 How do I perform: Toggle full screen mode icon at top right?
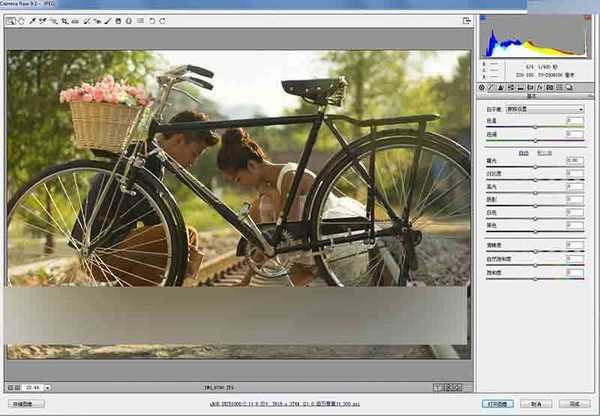coord(466,20)
